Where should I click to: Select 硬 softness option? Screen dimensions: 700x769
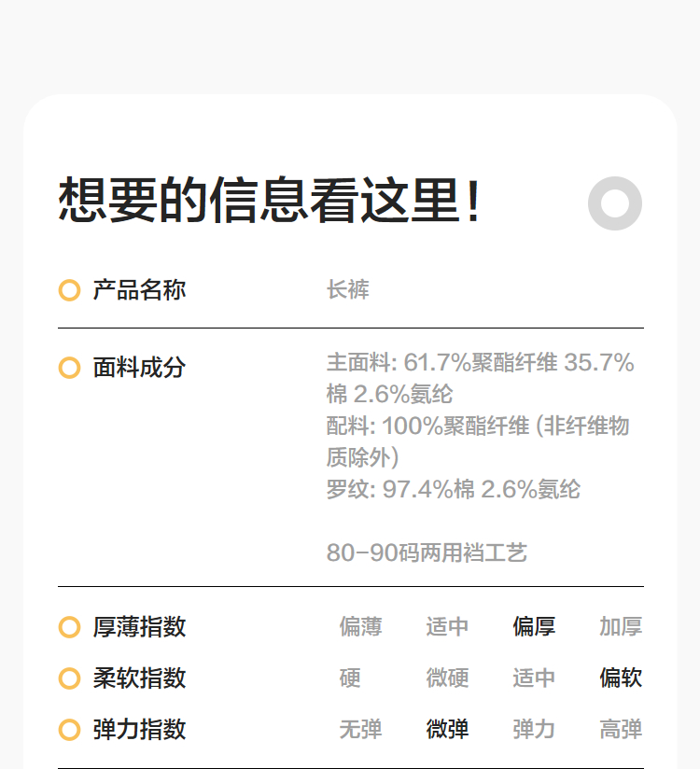(350, 678)
